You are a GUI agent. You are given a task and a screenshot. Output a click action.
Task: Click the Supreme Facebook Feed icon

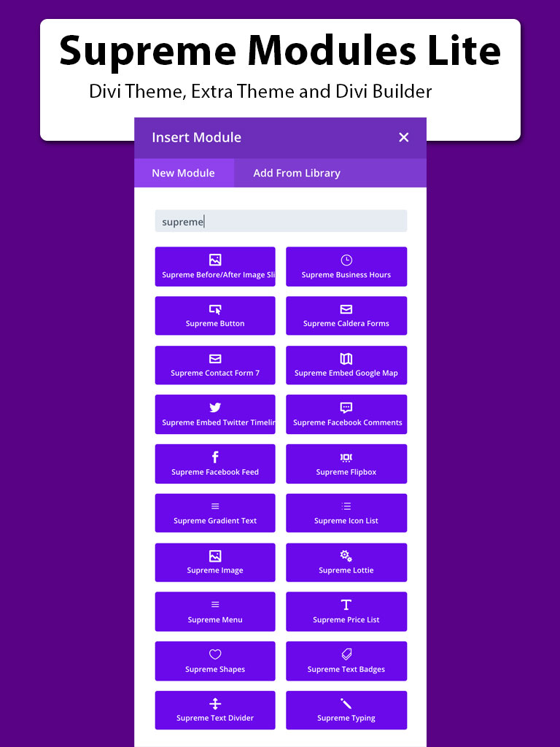coord(215,457)
